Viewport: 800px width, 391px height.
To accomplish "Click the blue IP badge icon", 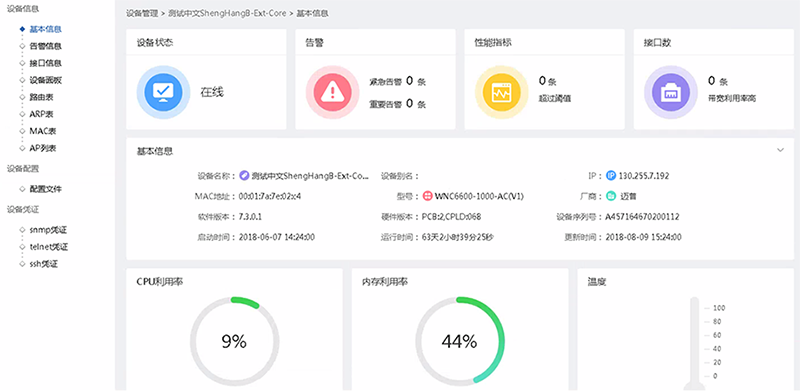I will [x=611, y=176].
